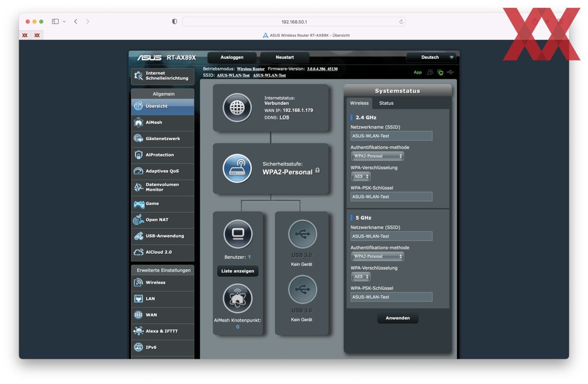Click the router security level icon
Viewport: 588px width, 384px height.
pyautogui.click(x=237, y=168)
